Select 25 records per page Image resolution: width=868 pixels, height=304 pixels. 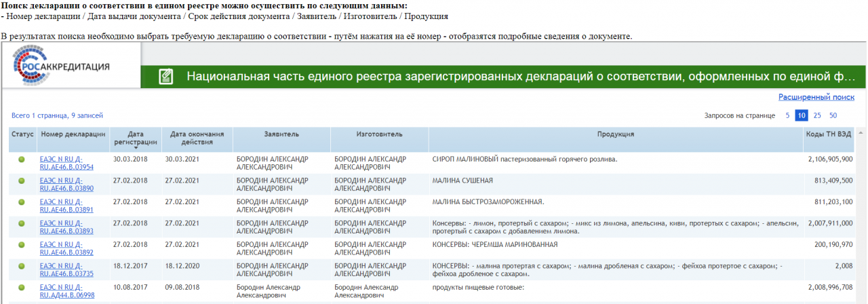(817, 115)
